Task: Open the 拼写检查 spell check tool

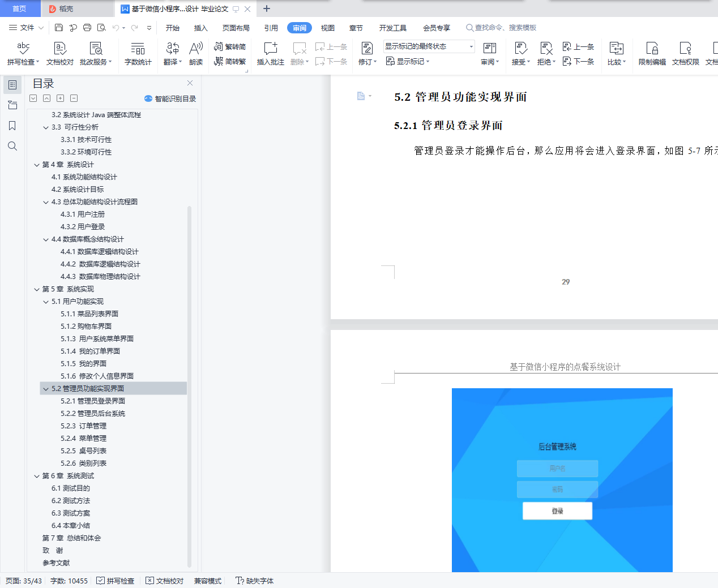Action: pos(23,53)
